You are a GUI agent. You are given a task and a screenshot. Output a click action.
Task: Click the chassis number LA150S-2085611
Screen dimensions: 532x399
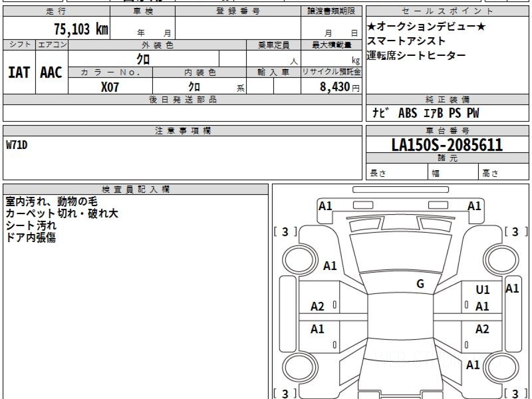click(x=447, y=145)
